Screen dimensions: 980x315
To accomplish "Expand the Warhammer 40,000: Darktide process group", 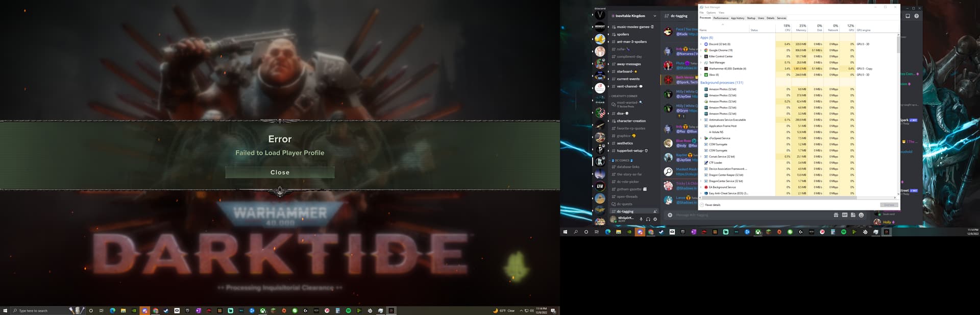I will (701, 69).
